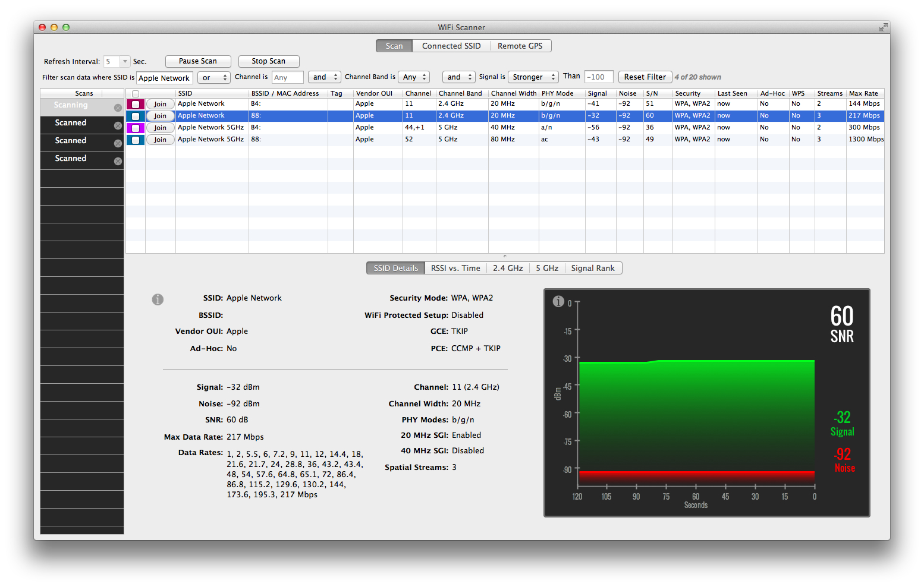Click the BSSID / MAC Address column header
Viewport: 924px width, 587px height.
[288, 93]
